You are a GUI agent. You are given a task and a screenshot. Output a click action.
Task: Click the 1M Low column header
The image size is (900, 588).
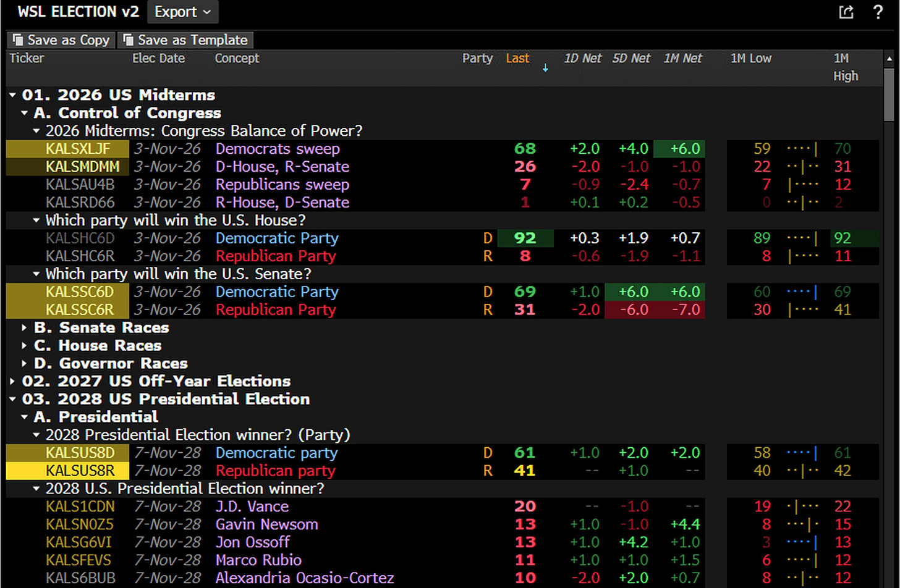(x=750, y=58)
